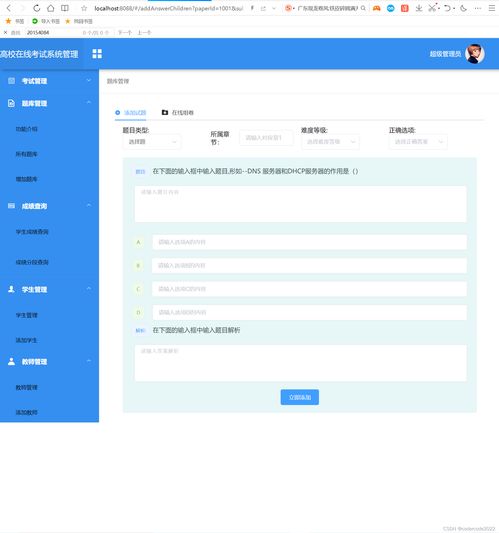
Task: Click the 所属章节 input field
Action: [266, 138]
